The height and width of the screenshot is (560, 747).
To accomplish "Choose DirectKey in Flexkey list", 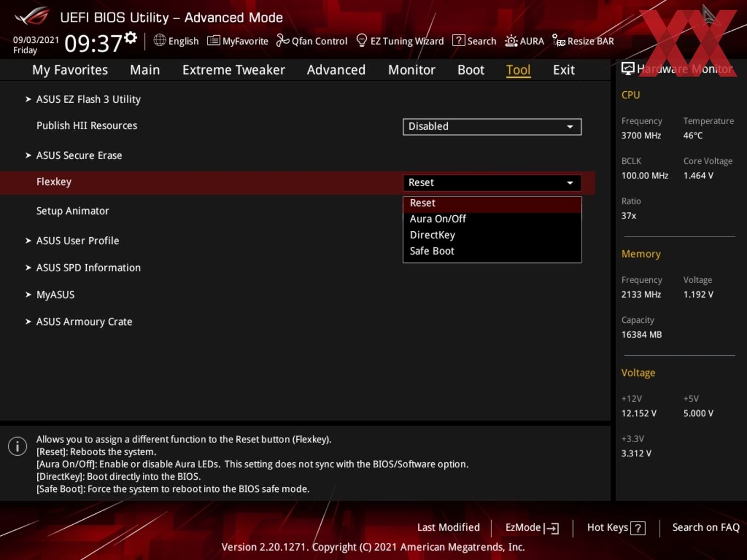I will tap(492, 235).
